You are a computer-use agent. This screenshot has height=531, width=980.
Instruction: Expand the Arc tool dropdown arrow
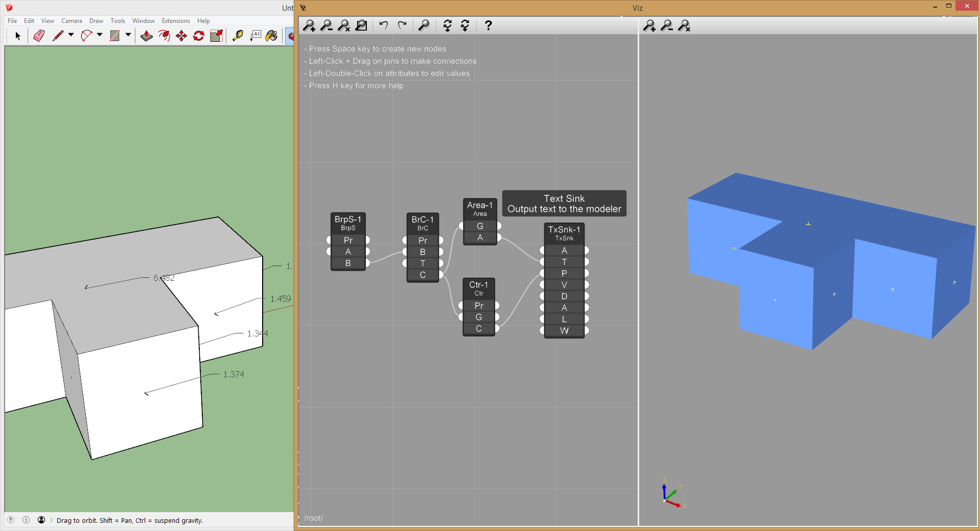pyautogui.click(x=100, y=35)
